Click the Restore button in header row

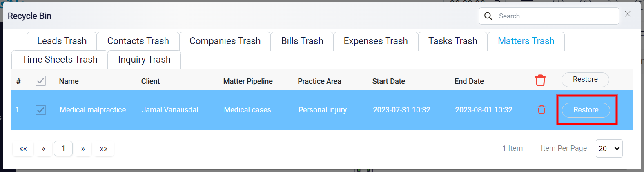pos(585,79)
